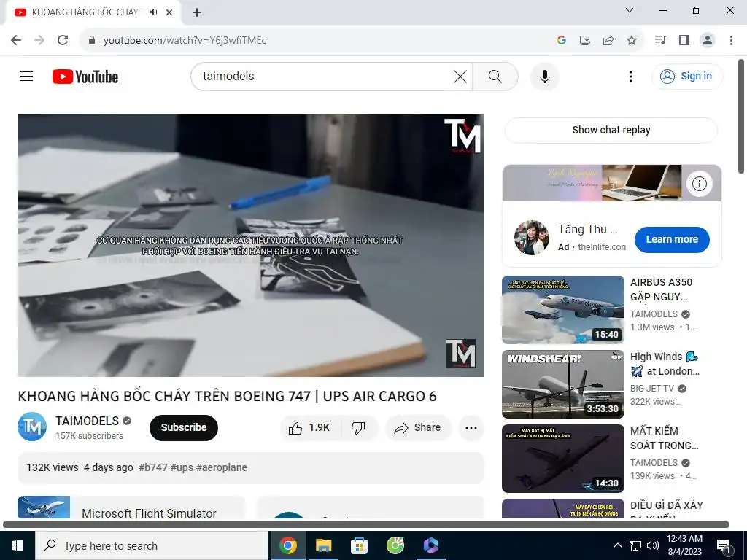
Task: Open the Microsoft Flight Simulator card
Action: (131, 507)
